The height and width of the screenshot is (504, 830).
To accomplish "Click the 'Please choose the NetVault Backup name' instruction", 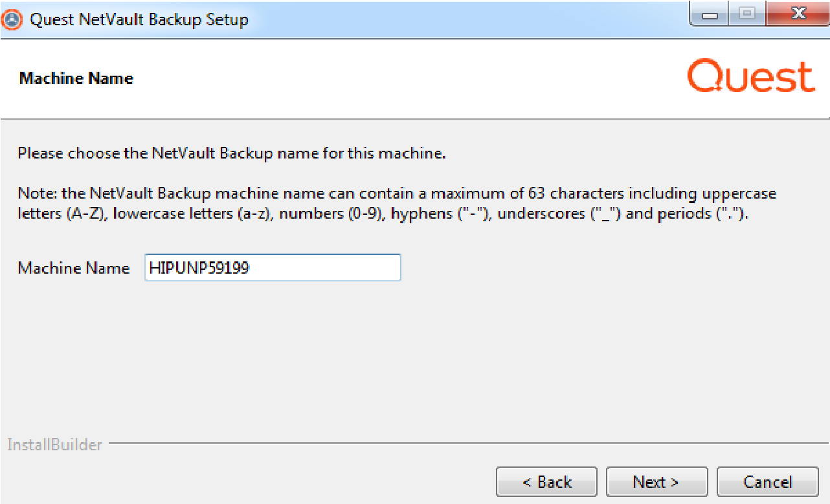I will [232, 154].
